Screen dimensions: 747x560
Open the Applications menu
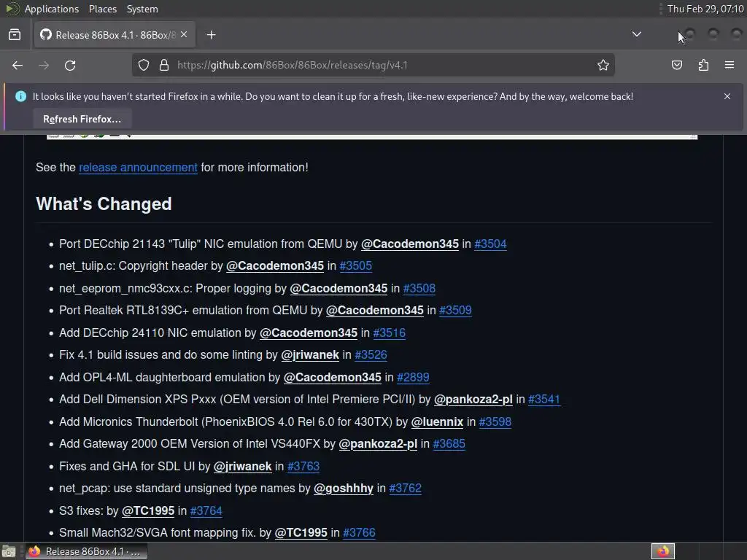pos(52,9)
